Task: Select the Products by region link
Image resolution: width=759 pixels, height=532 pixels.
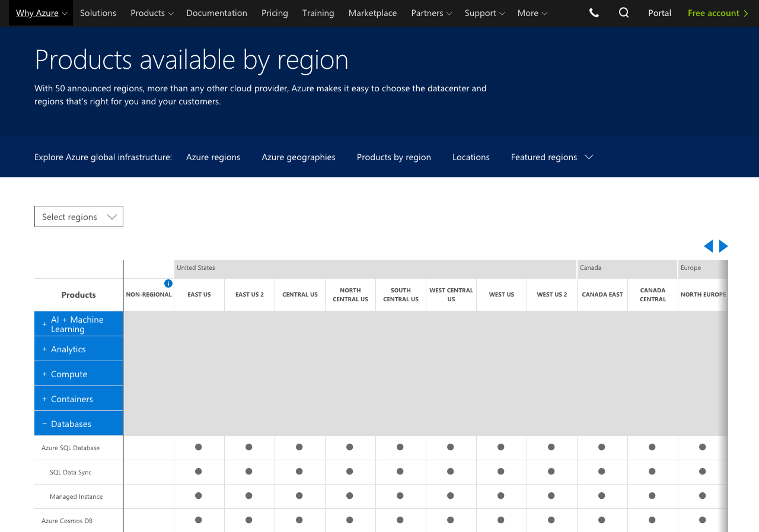Action: click(394, 157)
